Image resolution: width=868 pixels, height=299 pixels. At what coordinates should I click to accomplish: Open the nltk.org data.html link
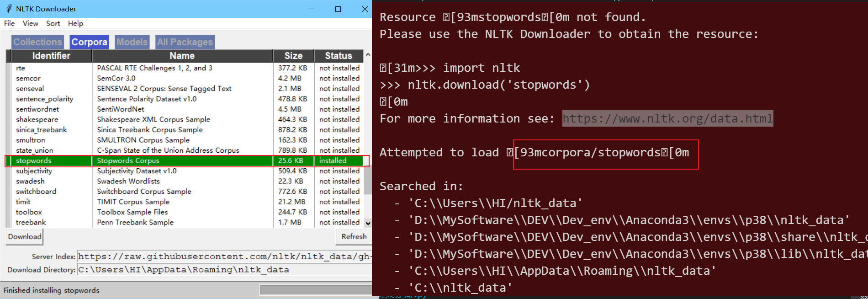point(667,118)
